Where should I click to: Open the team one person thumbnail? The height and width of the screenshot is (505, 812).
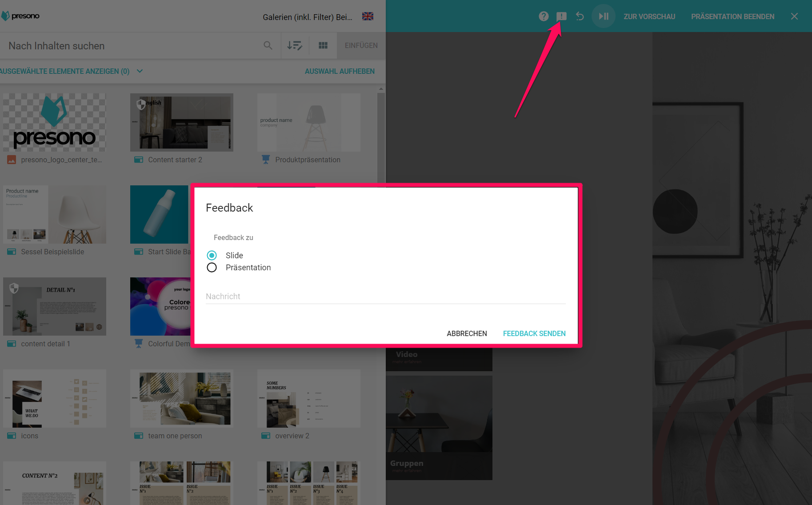[x=182, y=398]
